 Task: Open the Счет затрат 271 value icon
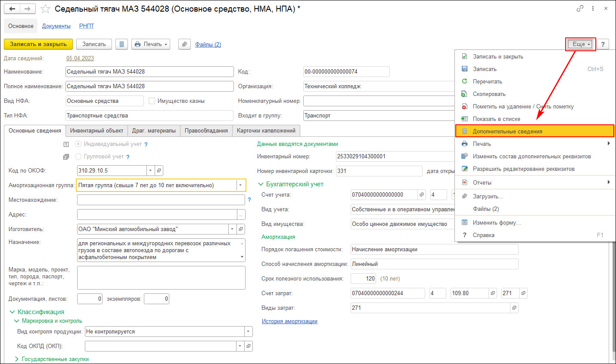(523, 293)
